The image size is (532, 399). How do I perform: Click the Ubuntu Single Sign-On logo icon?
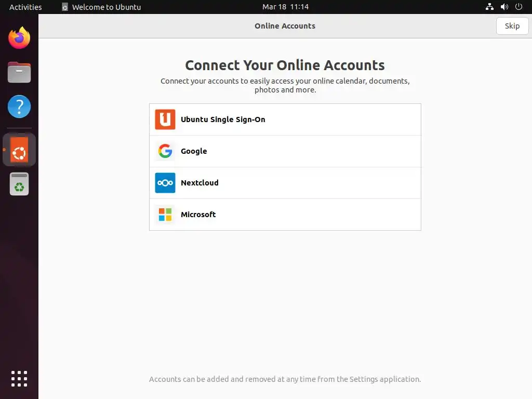pyautogui.click(x=165, y=119)
